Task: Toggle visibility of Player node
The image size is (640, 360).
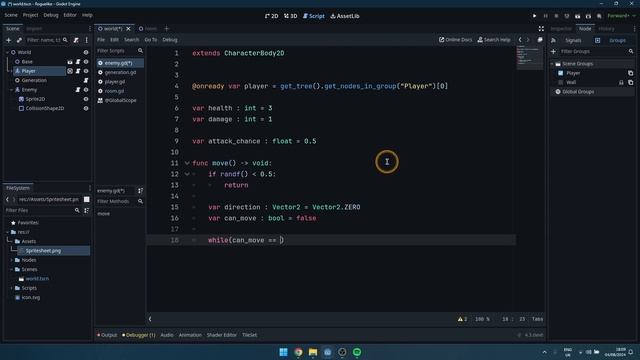Action: (86, 71)
